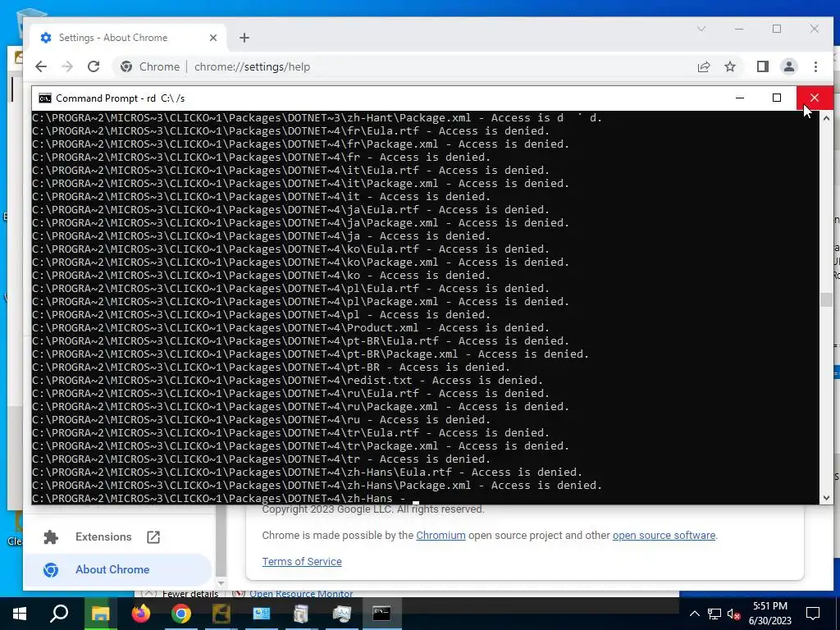Viewport: 840px width, 630px height.
Task: Go forward in Chrome
Action: (67, 66)
